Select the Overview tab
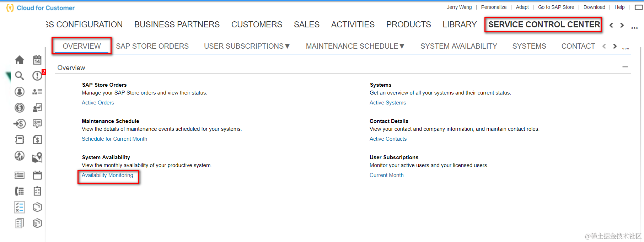Image resolution: width=644 pixels, height=242 pixels. point(82,46)
